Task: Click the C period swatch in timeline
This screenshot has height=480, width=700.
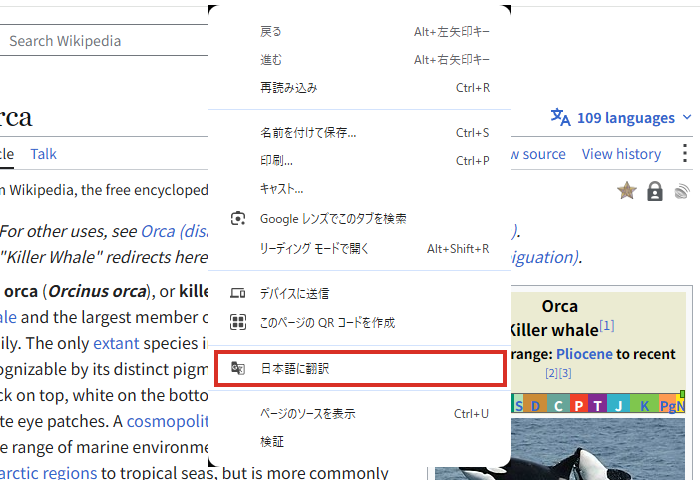Action: (x=558, y=404)
